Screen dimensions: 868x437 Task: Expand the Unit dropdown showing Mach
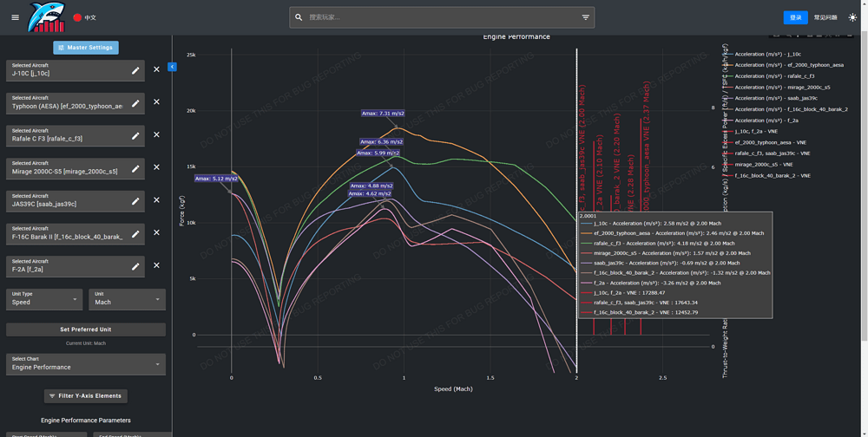[x=127, y=299]
